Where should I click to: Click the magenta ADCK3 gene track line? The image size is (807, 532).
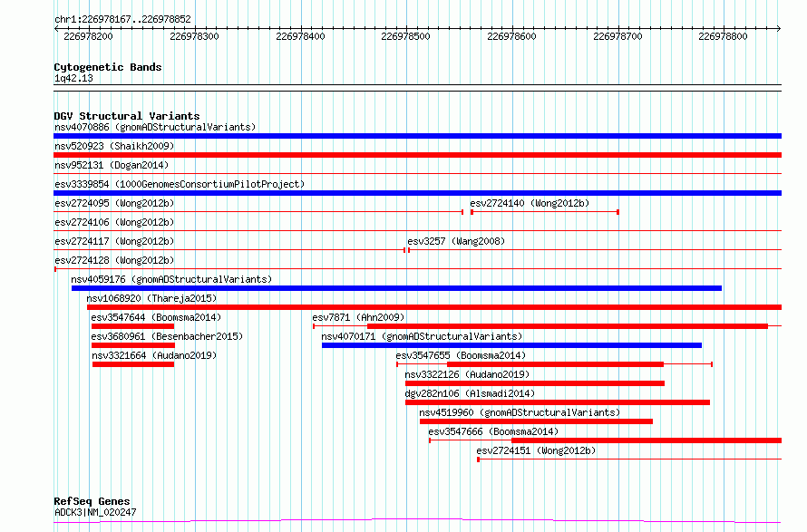417,521
